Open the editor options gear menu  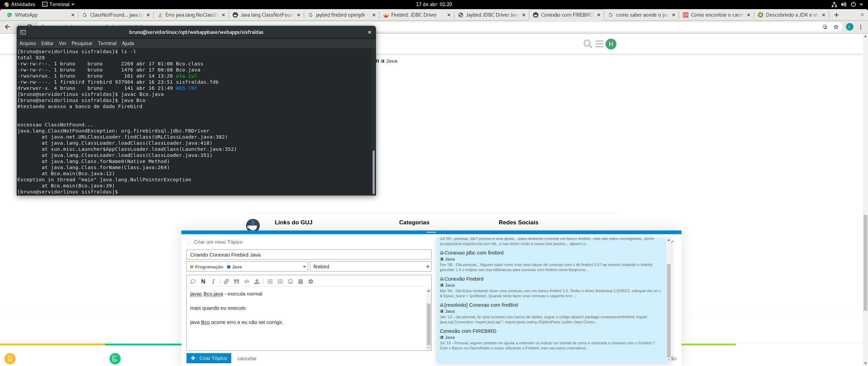tap(311, 281)
